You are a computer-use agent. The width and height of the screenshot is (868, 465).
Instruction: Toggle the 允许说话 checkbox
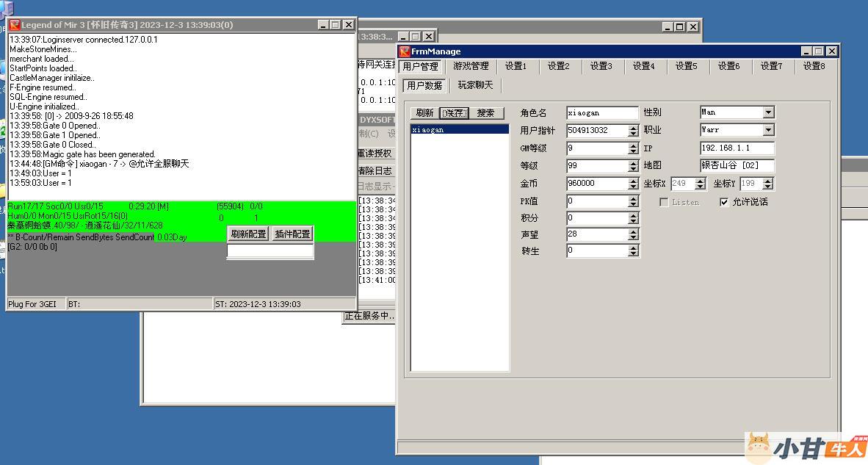click(x=725, y=202)
